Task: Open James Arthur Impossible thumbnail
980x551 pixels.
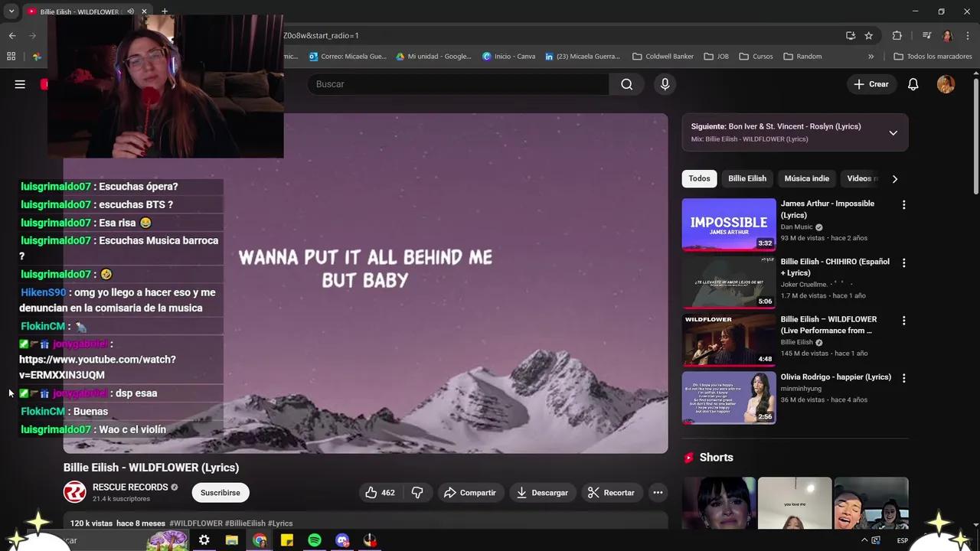Action: [x=729, y=224]
